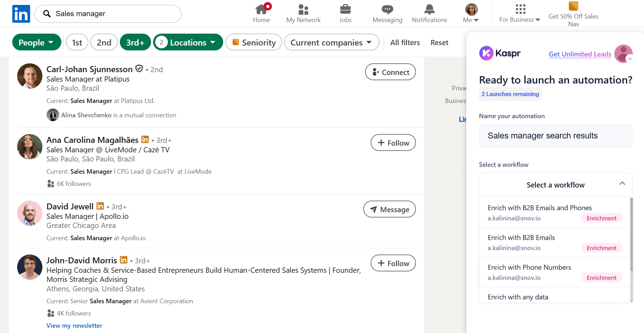644x333 pixels.
Task: Click the automation name input field
Action: 555,136
